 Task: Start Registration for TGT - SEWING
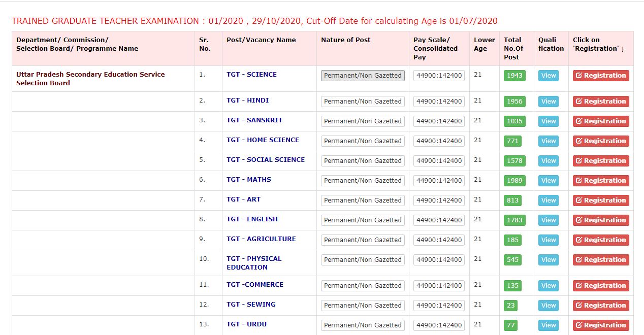click(x=601, y=306)
